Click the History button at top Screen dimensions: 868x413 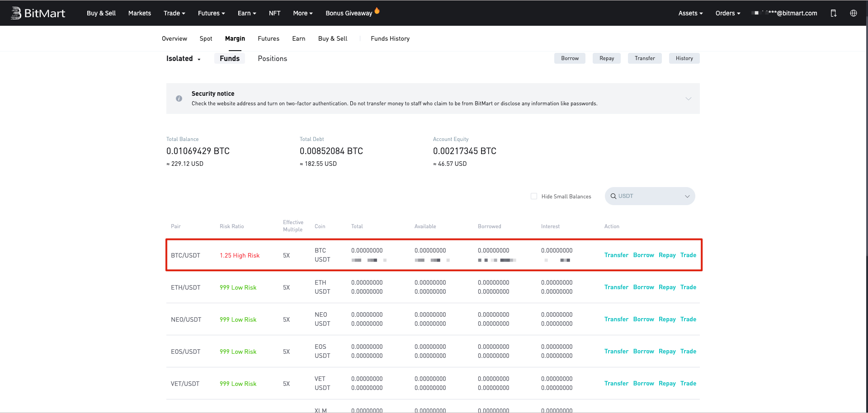pyautogui.click(x=684, y=58)
